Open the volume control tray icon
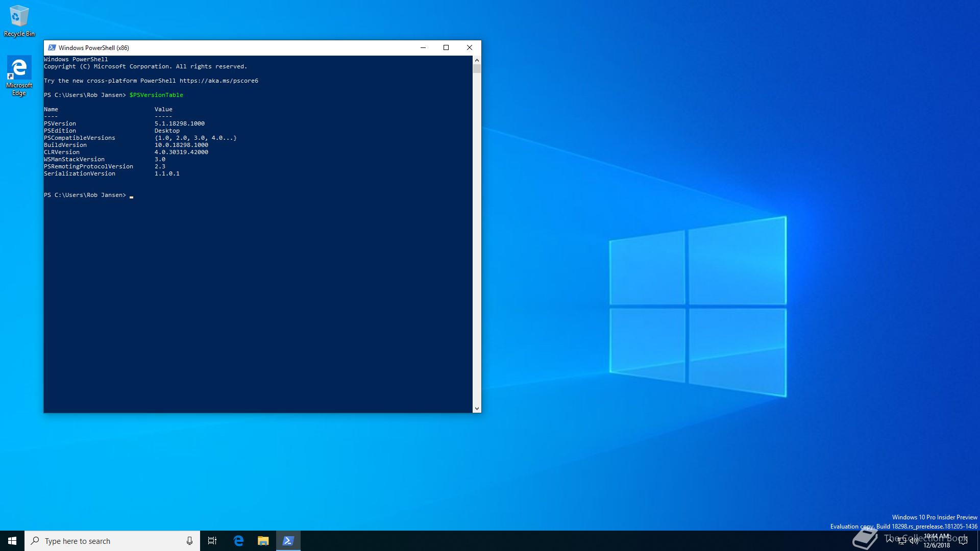Viewport: 980px width, 551px height. pyautogui.click(x=914, y=541)
